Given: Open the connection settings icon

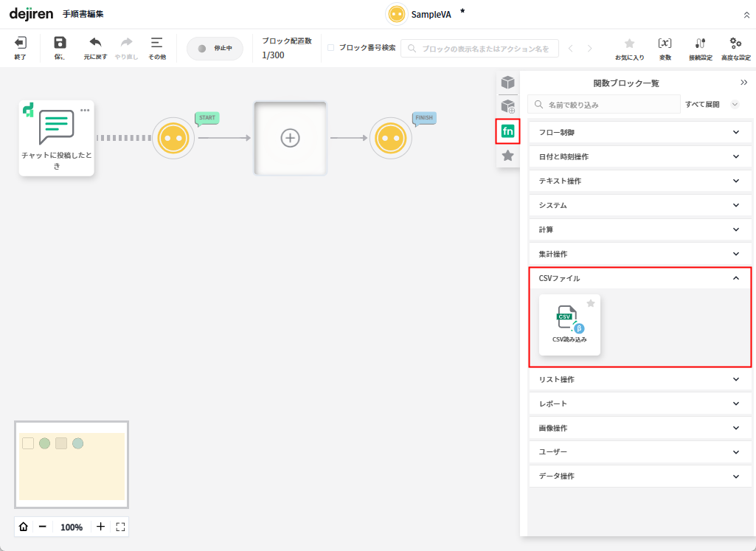Looking at the screenshot, I should coord(700,44).
